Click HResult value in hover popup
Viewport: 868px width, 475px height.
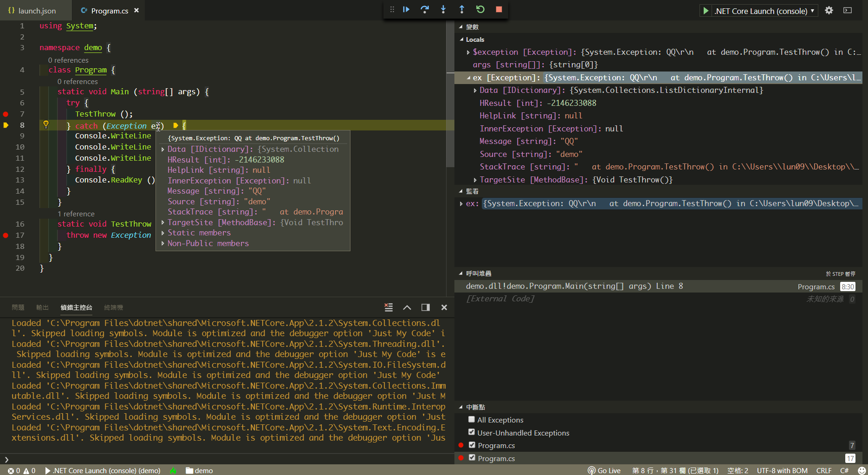coord(259,160)
